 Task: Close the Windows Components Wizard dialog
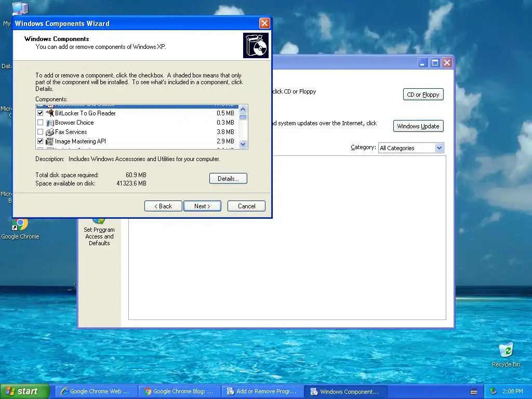[x=264, y=23]
